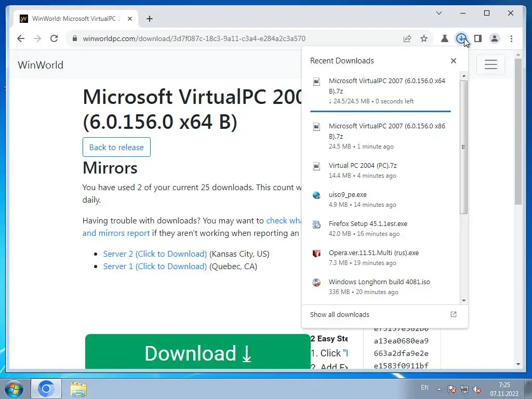Image resolution: width=532 pixels, height=399 pixels.
Task: Open uiso9_pe.exe download entry
Action: point(380,199)
